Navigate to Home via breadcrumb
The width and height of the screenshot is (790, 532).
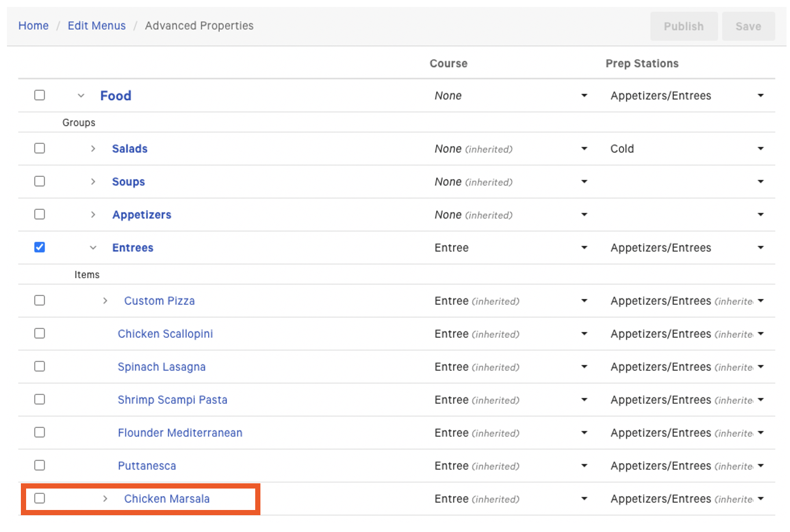pyautogui.click(x=33, y=25)
